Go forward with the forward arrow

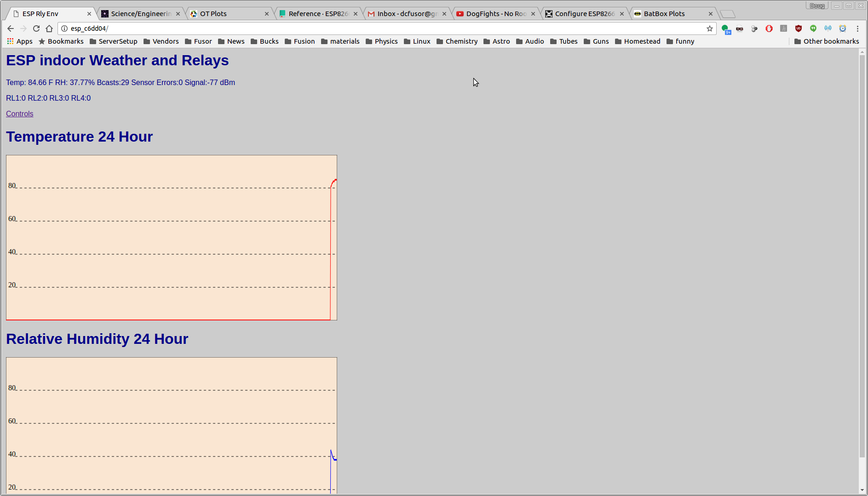[23, 29]
